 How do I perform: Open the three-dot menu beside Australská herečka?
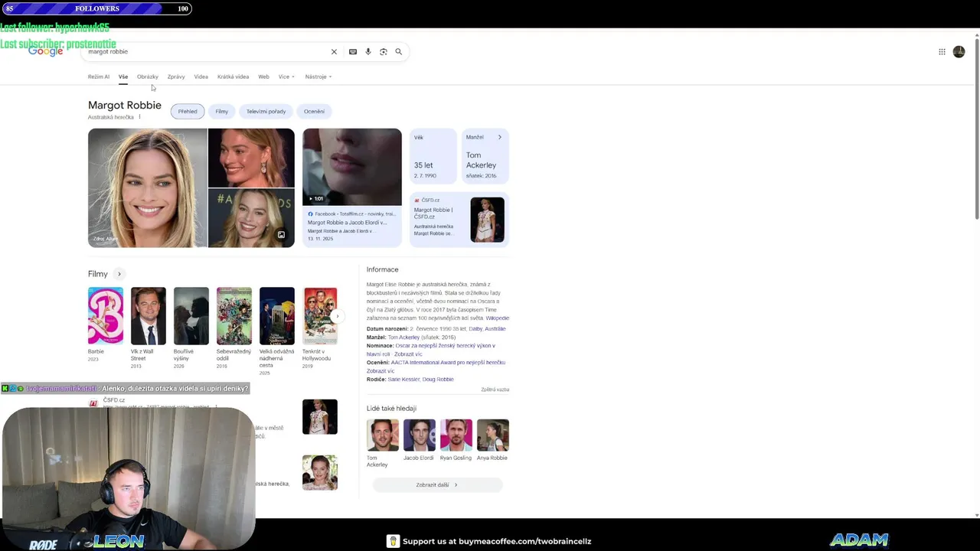point(139,117)
